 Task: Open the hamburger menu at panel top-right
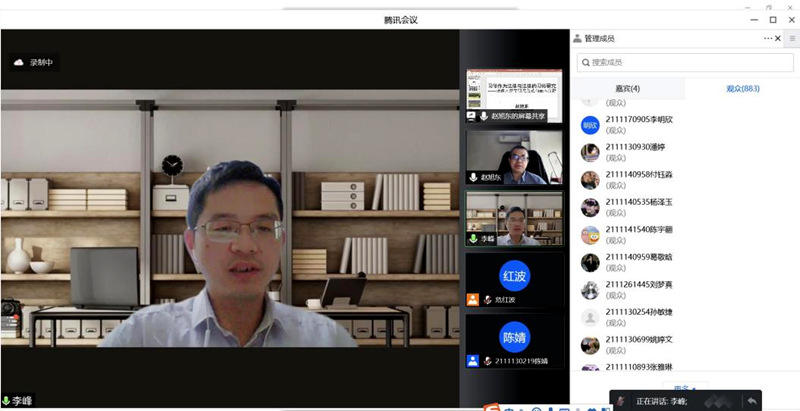(x=792, y=38)
